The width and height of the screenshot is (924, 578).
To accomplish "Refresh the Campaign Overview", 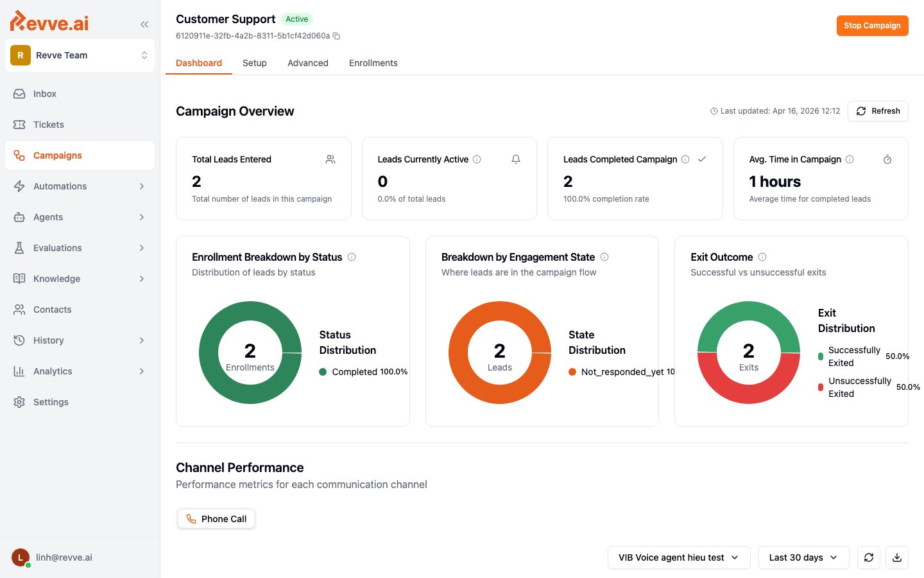I will [x=878, y=111].
